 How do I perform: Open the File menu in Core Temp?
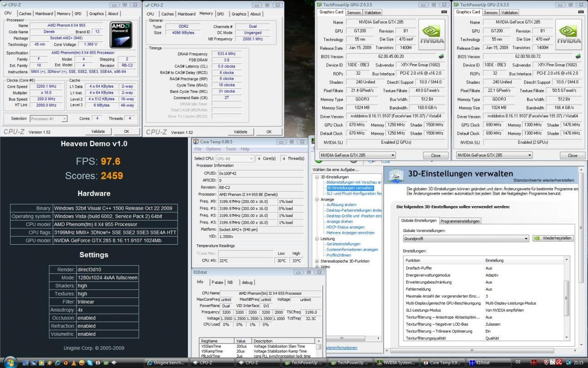pos(198,149)
